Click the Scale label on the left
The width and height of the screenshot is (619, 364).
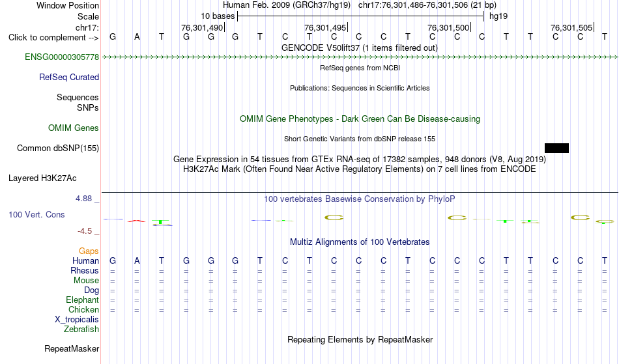pyautogui.click(x=89, y=16)
